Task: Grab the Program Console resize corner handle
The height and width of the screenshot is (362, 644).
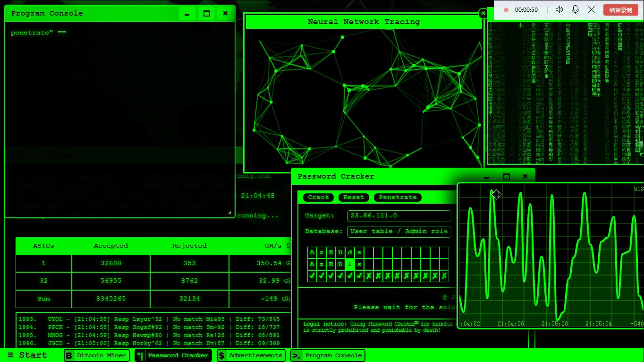Action: (x=230, y=213)
